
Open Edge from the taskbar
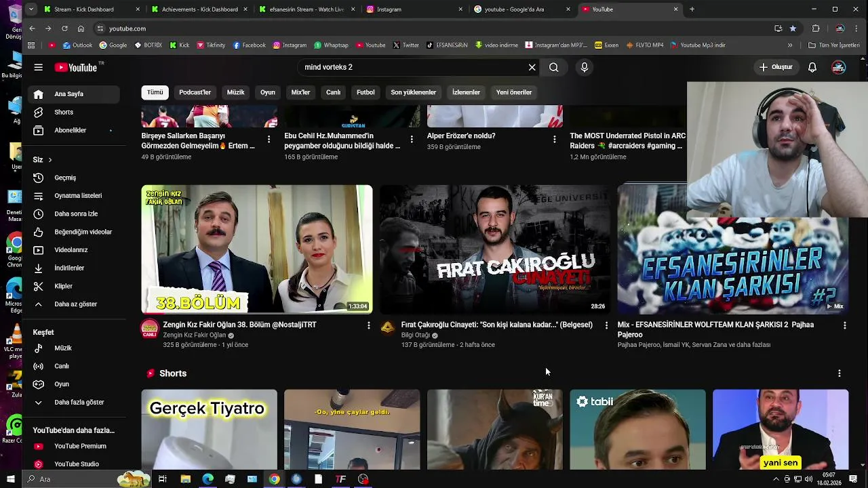pos(208,479)
